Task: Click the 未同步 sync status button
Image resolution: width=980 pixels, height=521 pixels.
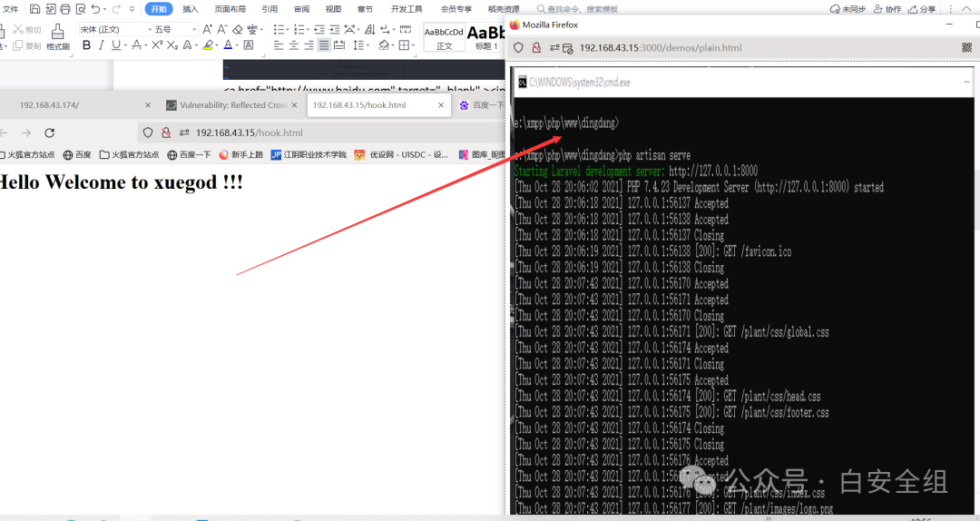Action: pos(848,9)
